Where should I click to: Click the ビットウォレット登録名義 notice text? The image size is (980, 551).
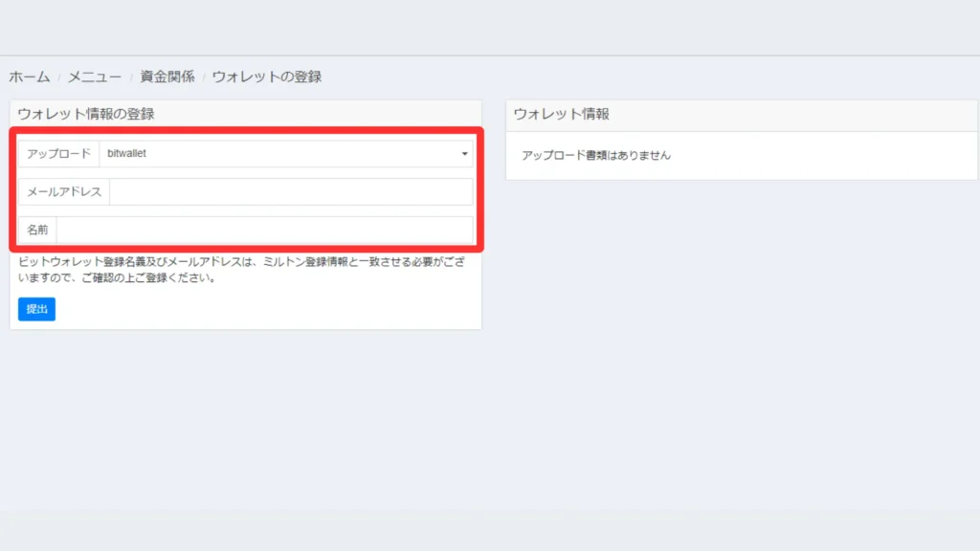click(242, 270)
